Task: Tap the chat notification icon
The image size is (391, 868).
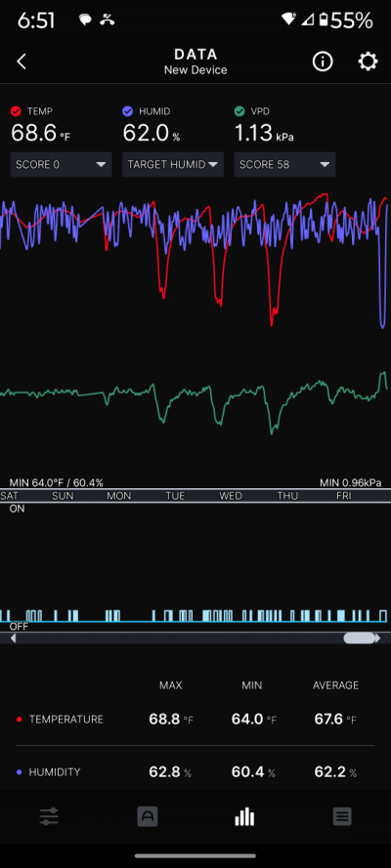Action: pos(85,21)
